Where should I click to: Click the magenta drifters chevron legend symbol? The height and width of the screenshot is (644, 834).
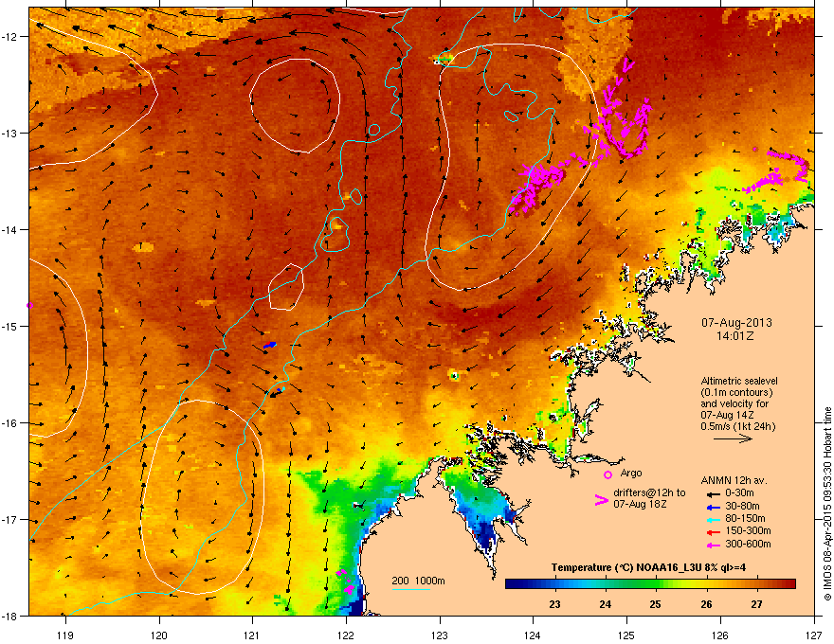click(601, 500)
